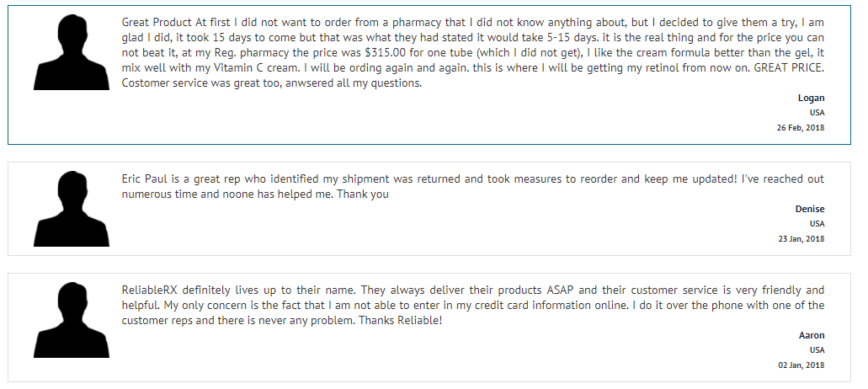Select the reviewer name Logan

[811, 98]
